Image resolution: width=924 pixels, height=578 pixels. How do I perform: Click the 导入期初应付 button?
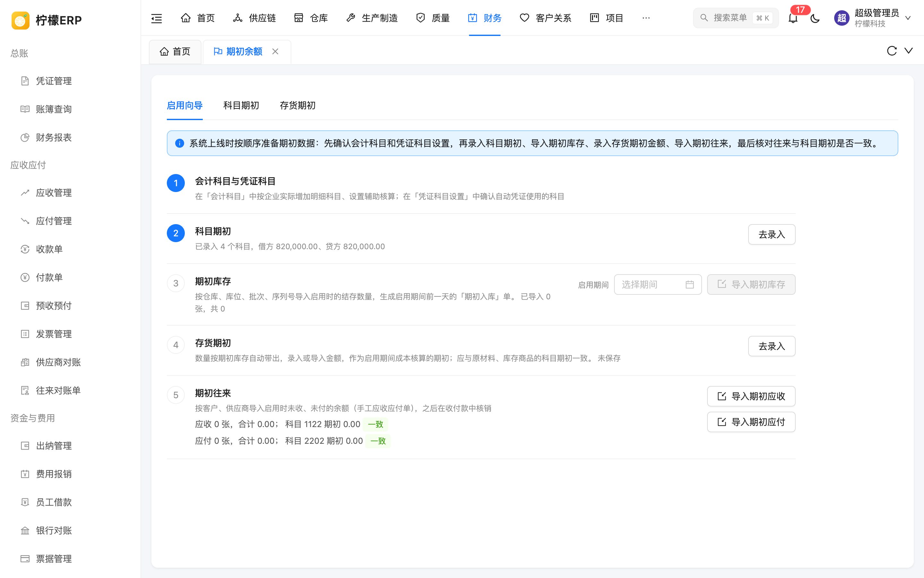(751, 422)
